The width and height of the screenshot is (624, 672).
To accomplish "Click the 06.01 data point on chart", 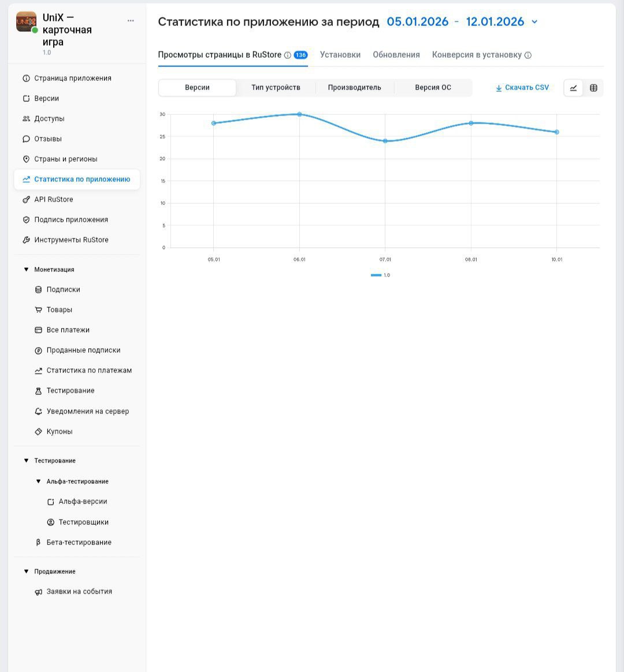I will pos(299,114).
